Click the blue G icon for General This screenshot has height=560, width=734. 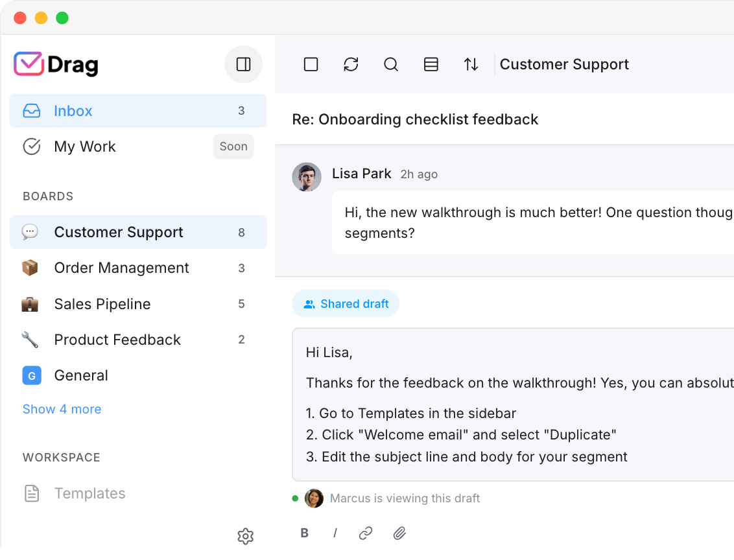point(32,376)
